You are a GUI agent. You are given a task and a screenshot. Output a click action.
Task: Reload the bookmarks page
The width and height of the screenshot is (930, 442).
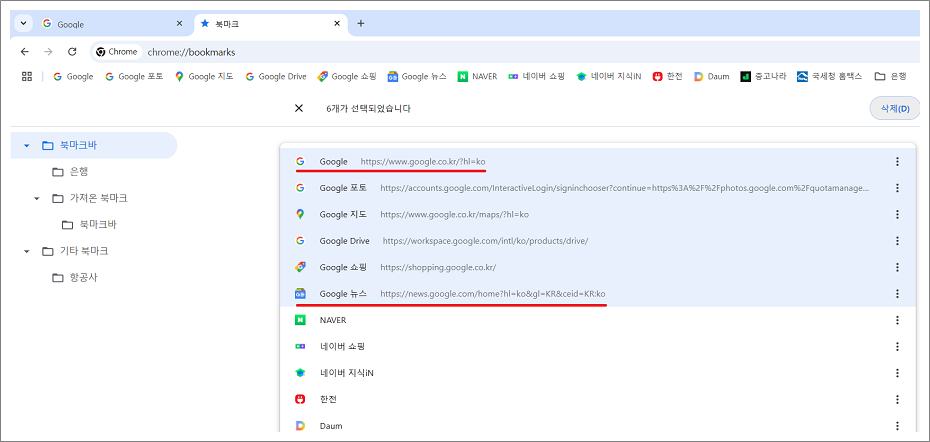point(72,52)
